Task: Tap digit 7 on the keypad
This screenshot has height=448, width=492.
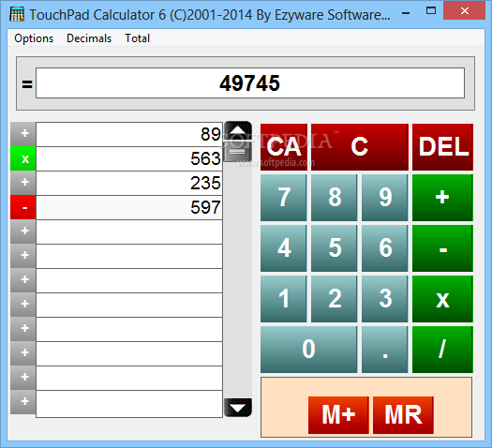Action: tap(284, 198)
